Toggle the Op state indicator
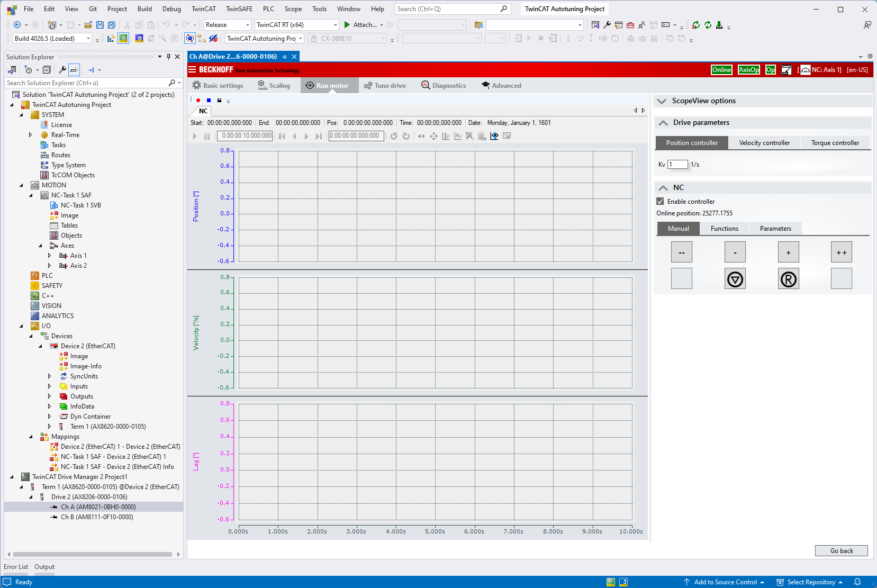877x588 pixels. click(x=771, y=70)
